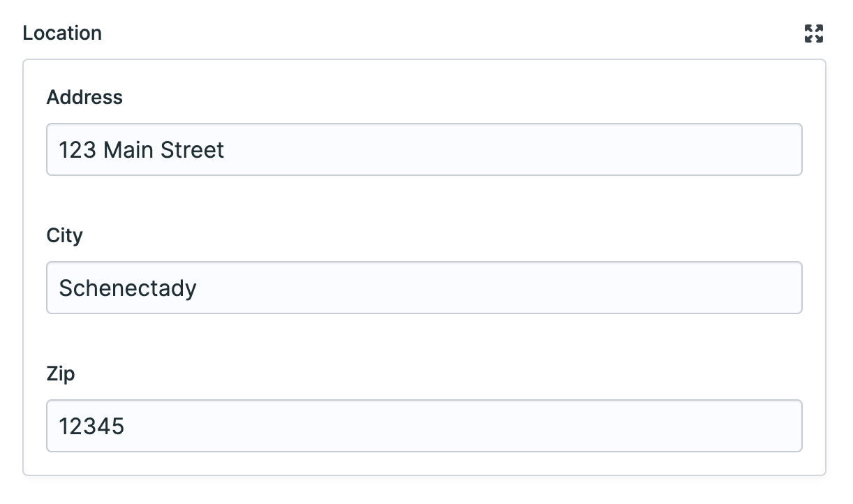This screenshot has height=504, width=853.
Task: Select the Zip field containing 12345
Action: (424, 425)
